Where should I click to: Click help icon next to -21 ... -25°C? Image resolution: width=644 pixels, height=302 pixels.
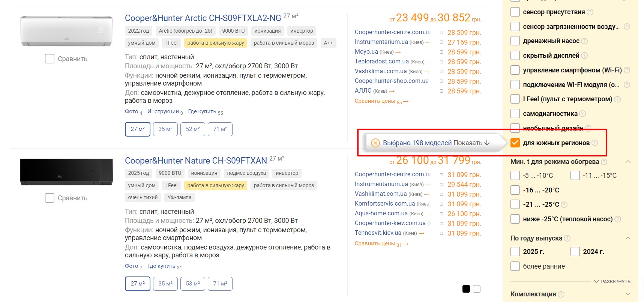coord(564,204)
